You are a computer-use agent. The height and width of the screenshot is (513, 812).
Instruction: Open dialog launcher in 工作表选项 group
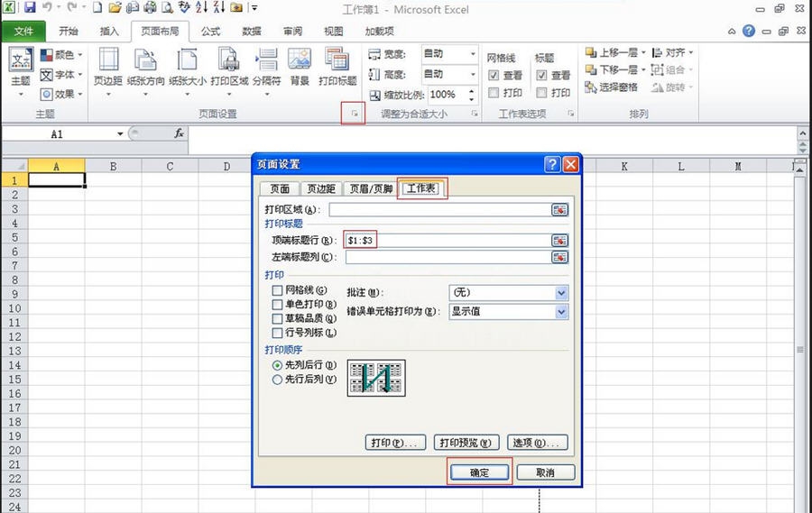click(570, 114)
